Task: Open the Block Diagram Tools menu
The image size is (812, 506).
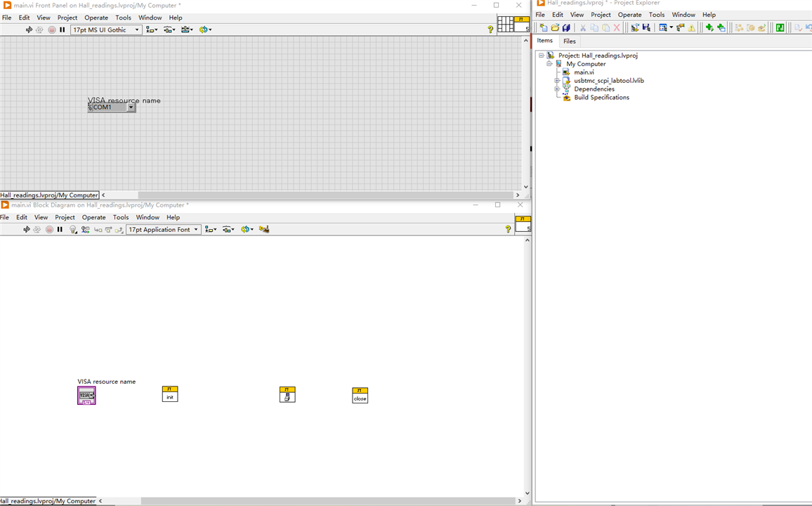Action: (121, 218)
